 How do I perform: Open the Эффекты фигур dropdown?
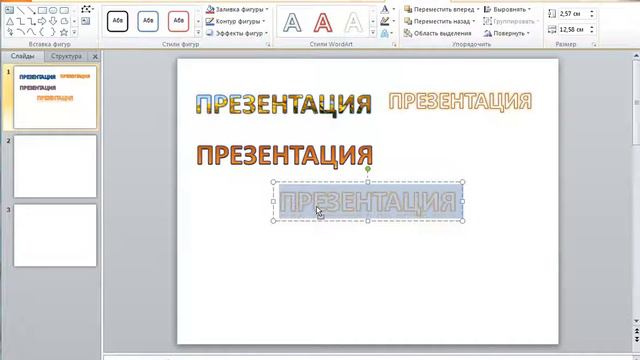237,33
